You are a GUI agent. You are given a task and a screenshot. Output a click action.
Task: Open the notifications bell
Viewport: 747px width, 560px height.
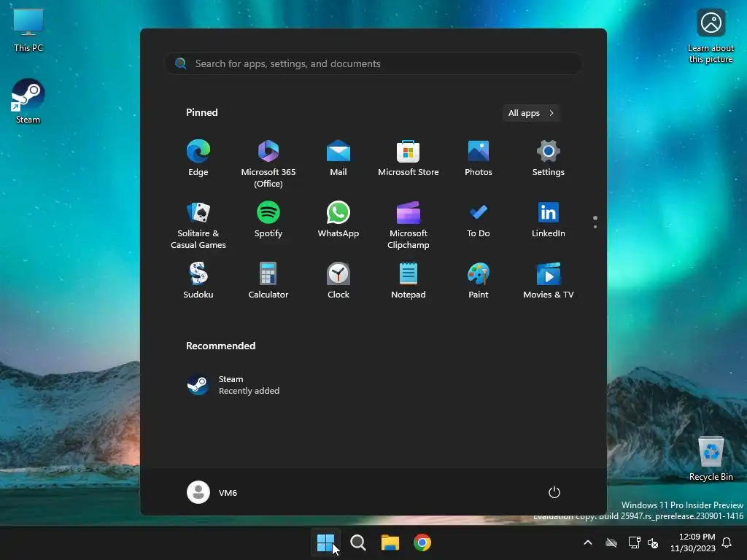click(727, 542)
